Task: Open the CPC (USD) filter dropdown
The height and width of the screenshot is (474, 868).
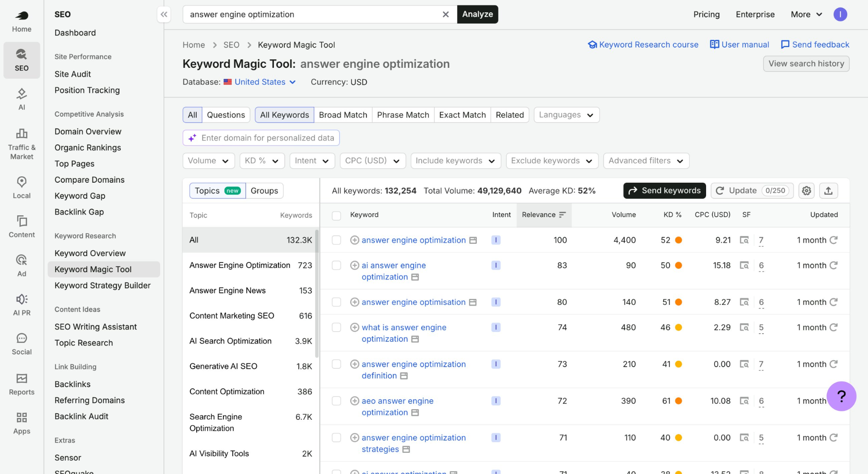Action: [x=373, y=161]
